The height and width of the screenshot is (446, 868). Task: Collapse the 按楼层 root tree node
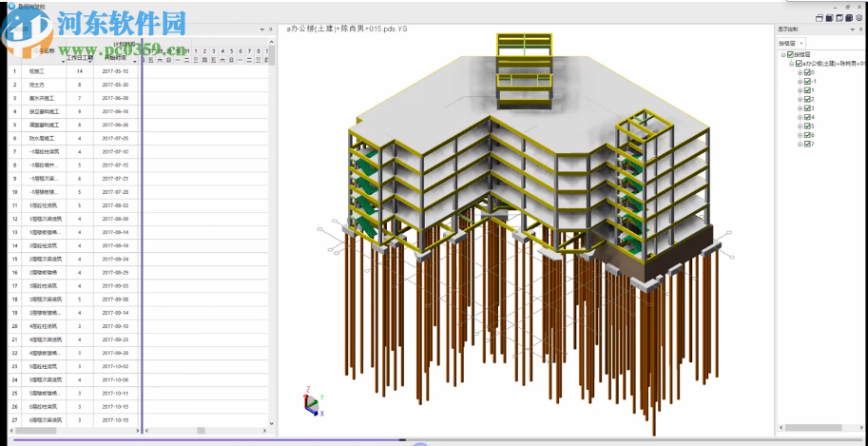pos(782,55)
